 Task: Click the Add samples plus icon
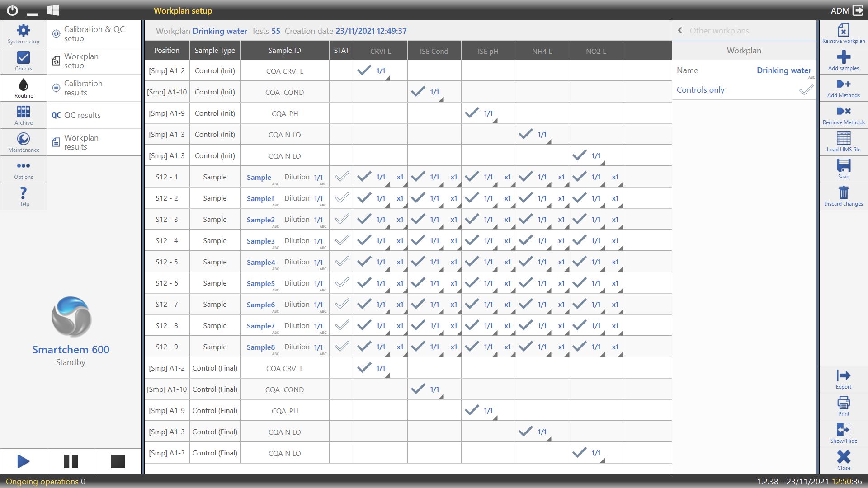(x=844, y=57)
